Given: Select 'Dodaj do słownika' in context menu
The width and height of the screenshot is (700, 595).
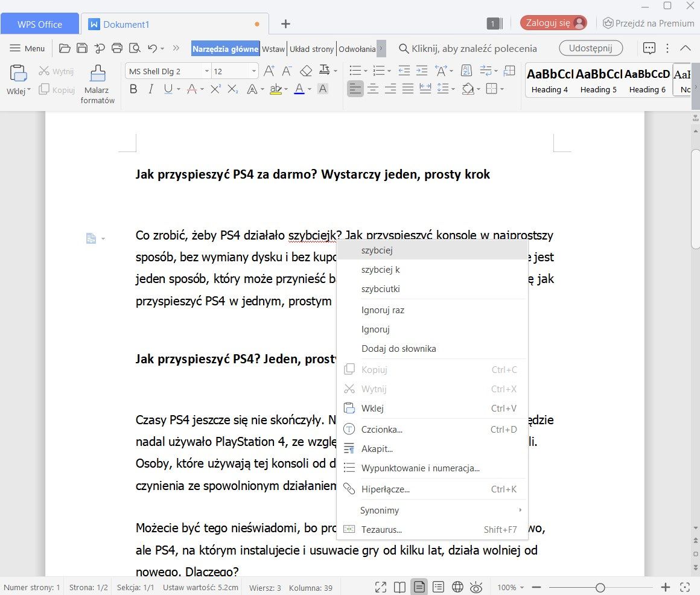Looking at the screenshot, I should point(431,349).
